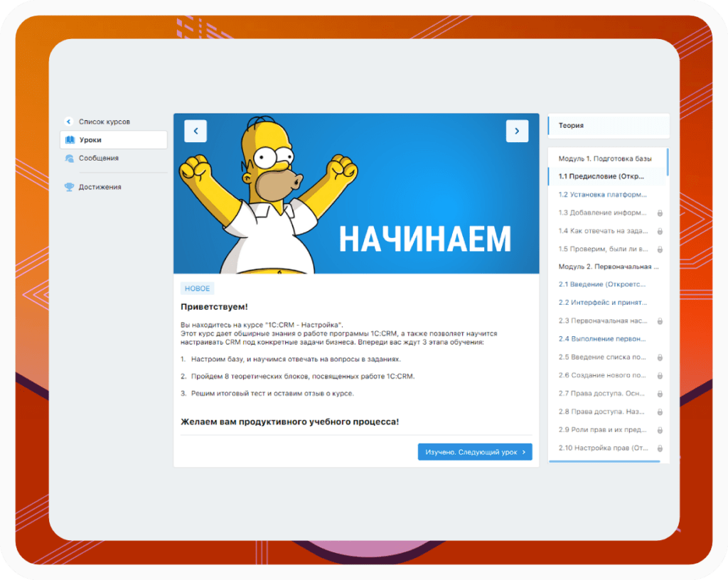
Task: Click the lock icon on lesson 2.6
Action: click(x=660, y=375)
